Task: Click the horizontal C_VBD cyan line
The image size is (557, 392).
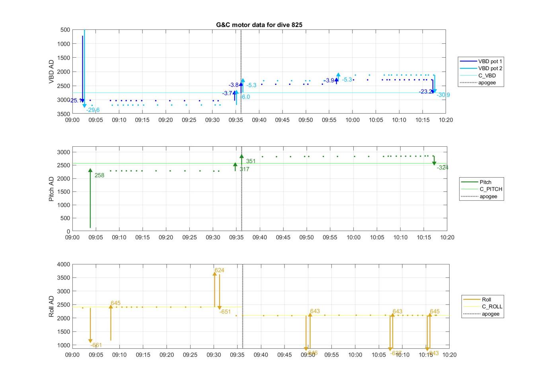Action: [259, 93]
